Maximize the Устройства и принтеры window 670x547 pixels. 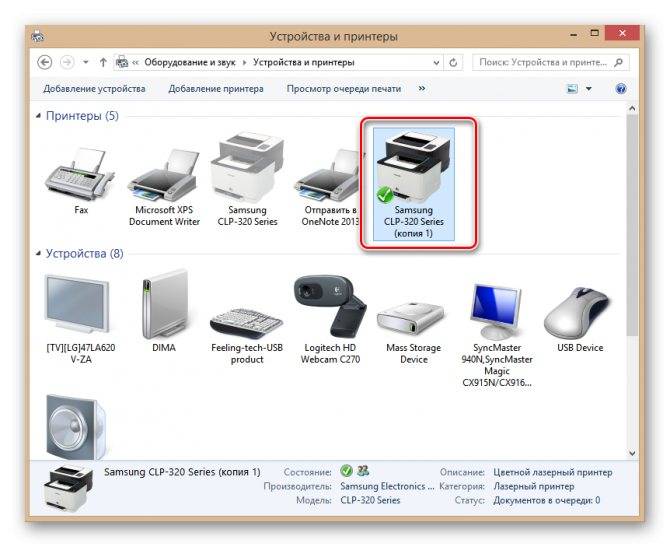tap(594, 33)
